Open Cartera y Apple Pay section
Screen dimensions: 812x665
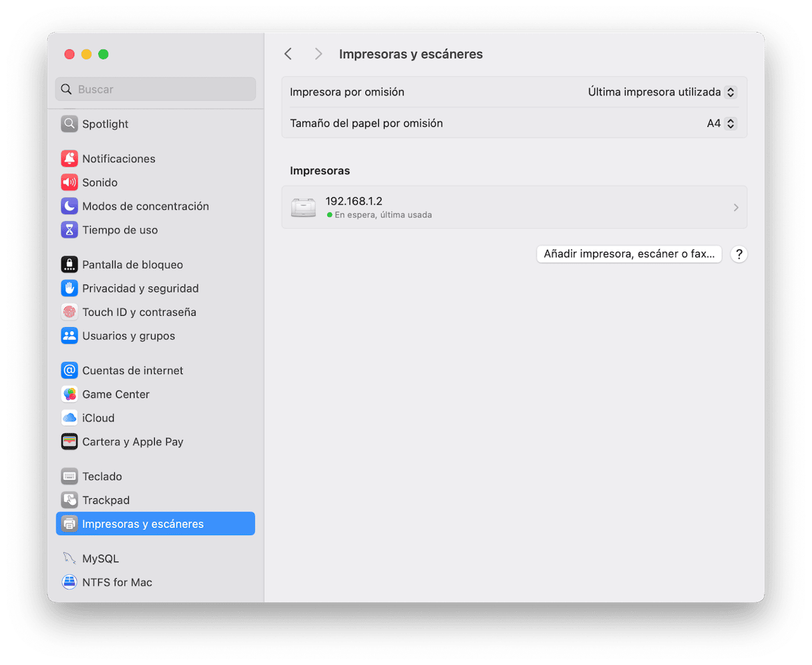click(132, 442)
